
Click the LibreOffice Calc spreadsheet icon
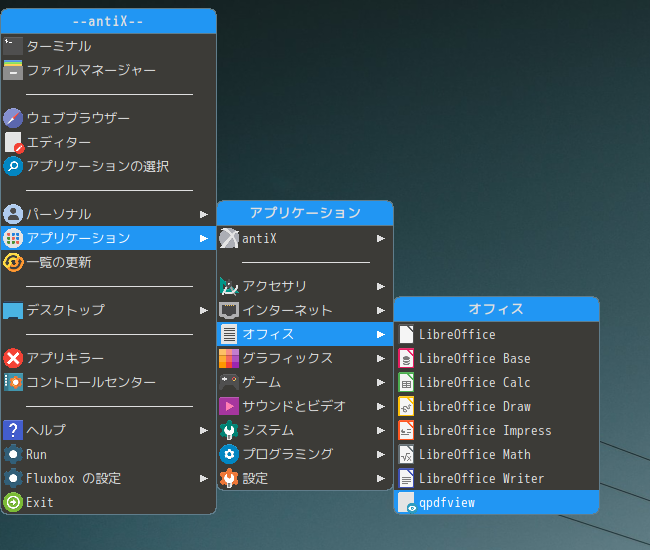click(406, 383)
